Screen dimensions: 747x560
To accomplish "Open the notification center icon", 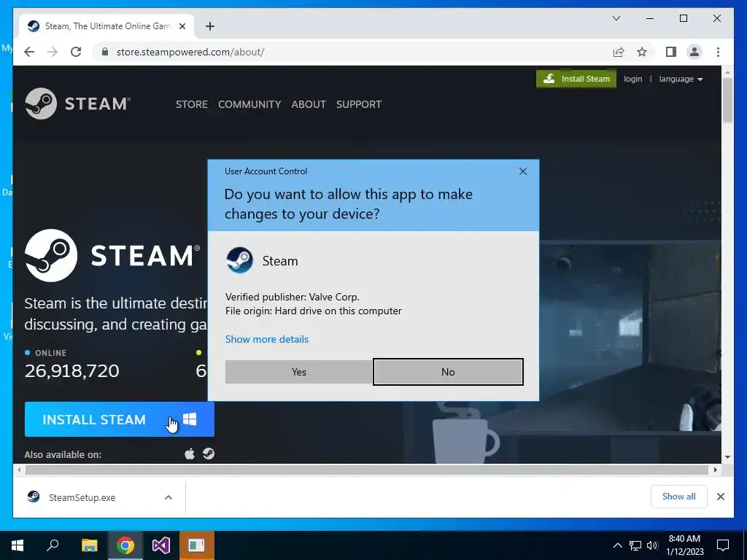I will click(x=723, y=545).
